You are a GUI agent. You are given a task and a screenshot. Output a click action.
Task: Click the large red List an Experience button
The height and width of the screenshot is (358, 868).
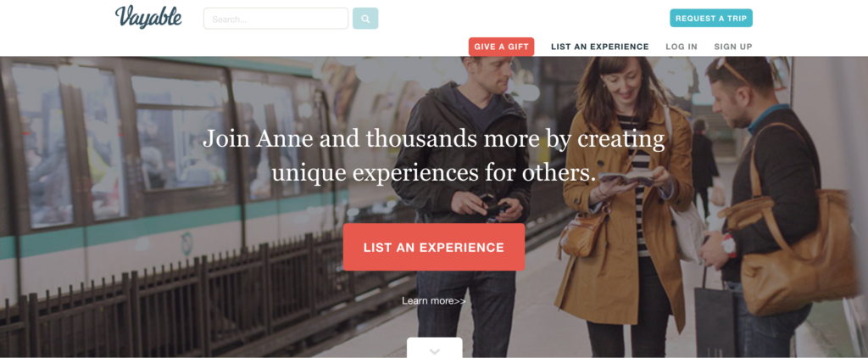coord(434,247)
